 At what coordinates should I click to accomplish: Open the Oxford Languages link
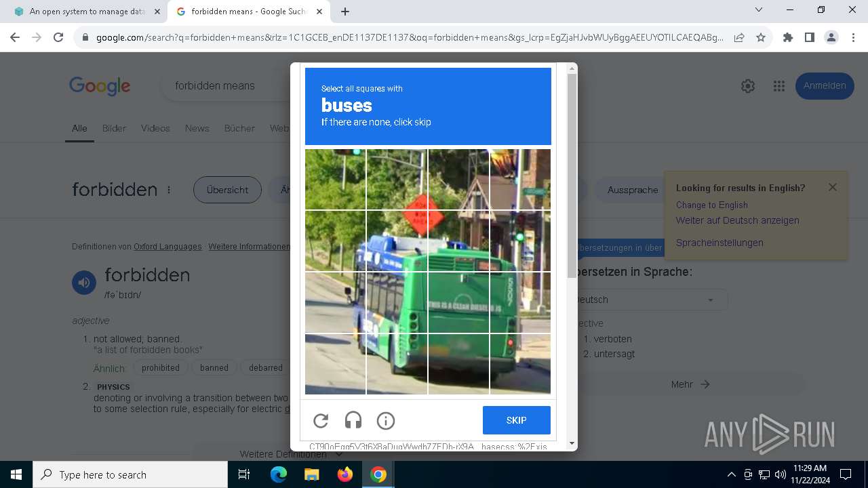click(167, 247)
